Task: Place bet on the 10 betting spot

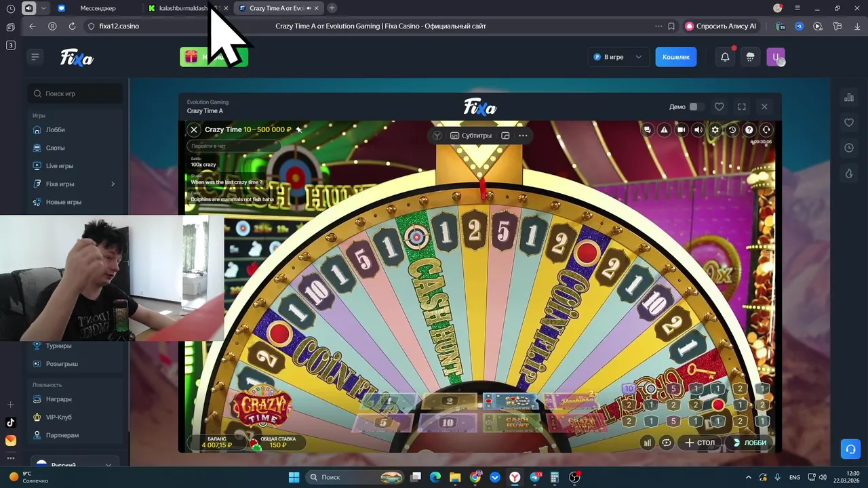Action: pyautogui.click(x=447, y=422)
